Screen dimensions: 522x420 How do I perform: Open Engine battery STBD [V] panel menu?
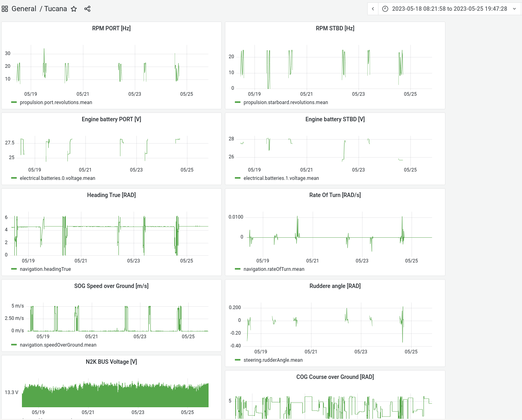[335, 119]
